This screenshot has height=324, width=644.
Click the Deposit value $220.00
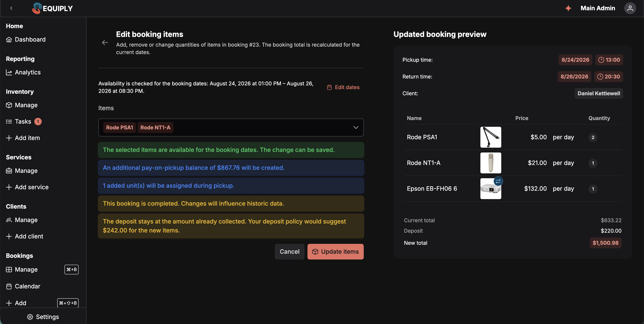pyautogui.click(x=611, y=231)
